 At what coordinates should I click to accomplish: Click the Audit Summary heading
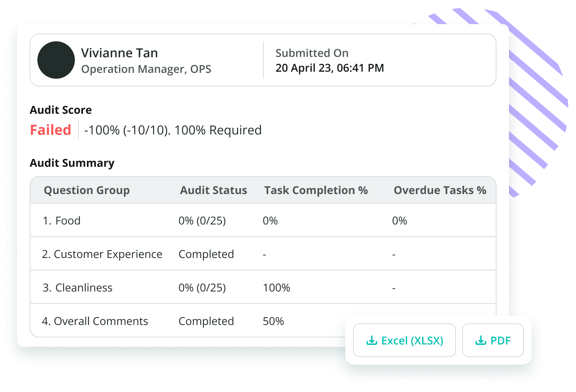click(x=72, y=163)
